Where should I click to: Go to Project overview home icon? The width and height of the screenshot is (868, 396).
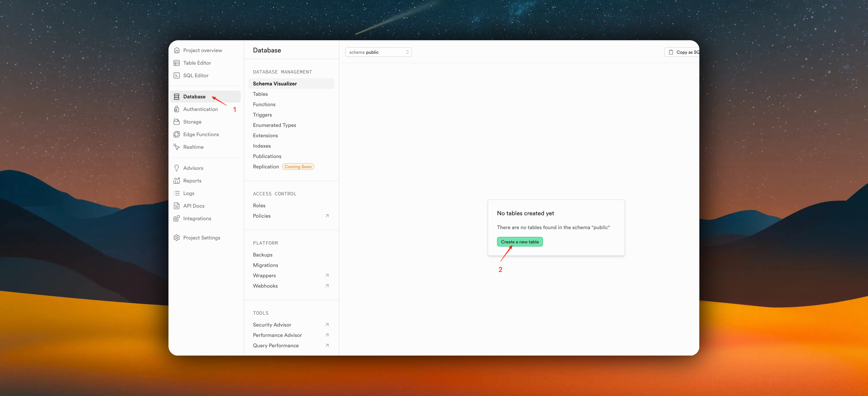coord(177,50)
